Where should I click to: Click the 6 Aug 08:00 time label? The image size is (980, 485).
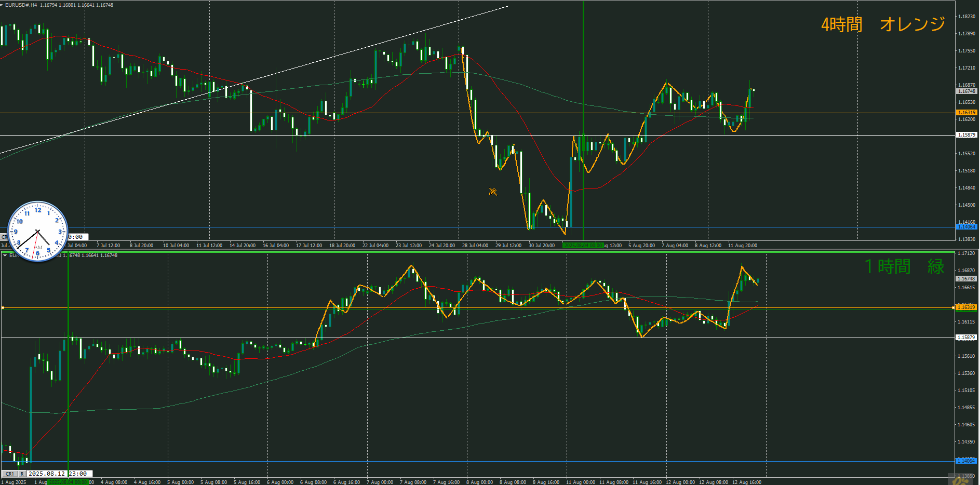pyautogui.click(x=314, y=482)
